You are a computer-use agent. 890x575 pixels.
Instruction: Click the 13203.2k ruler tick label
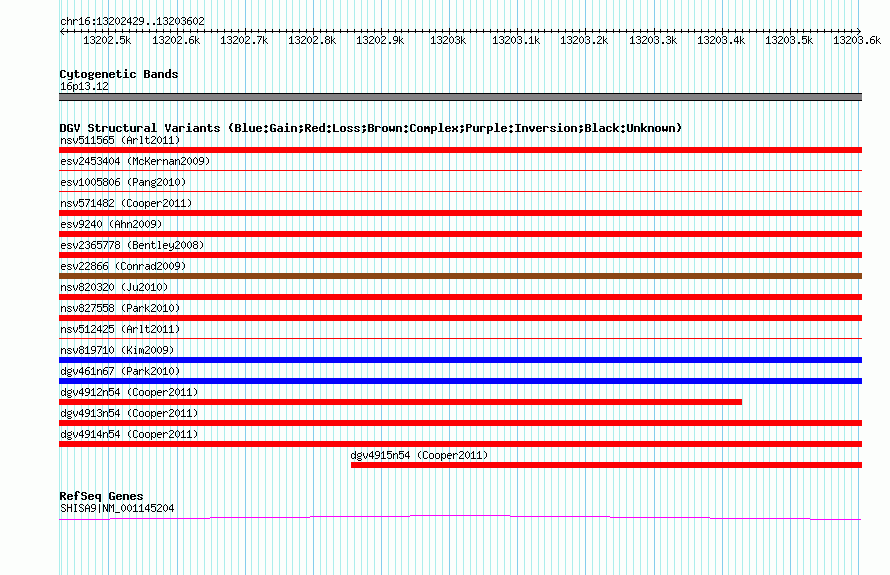(x=584, y=40)
